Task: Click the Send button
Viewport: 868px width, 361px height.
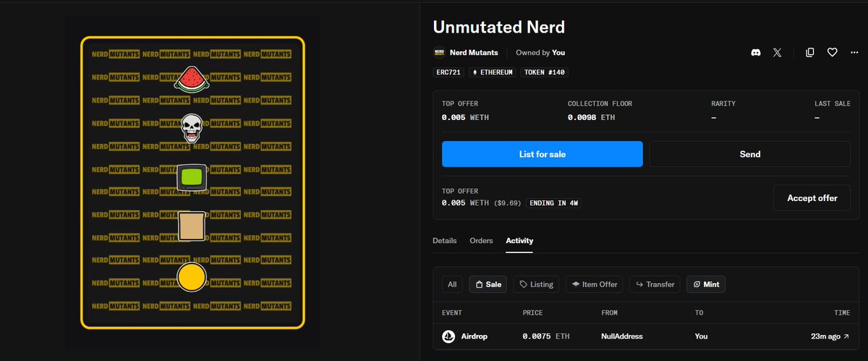Action: point(749,154)
